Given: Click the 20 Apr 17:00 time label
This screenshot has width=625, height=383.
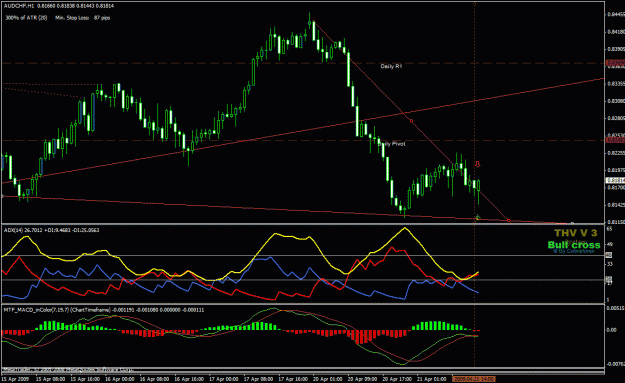Looking at the screenshot, I should 397,379.
